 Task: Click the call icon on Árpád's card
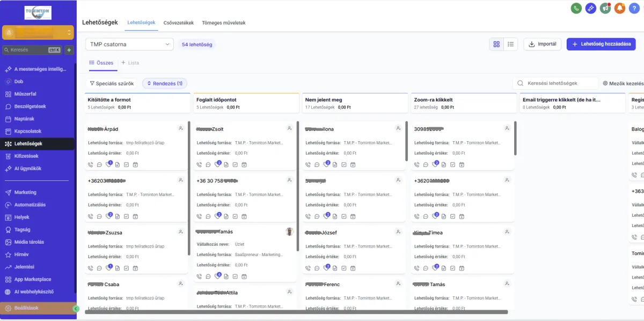[91, 164]
